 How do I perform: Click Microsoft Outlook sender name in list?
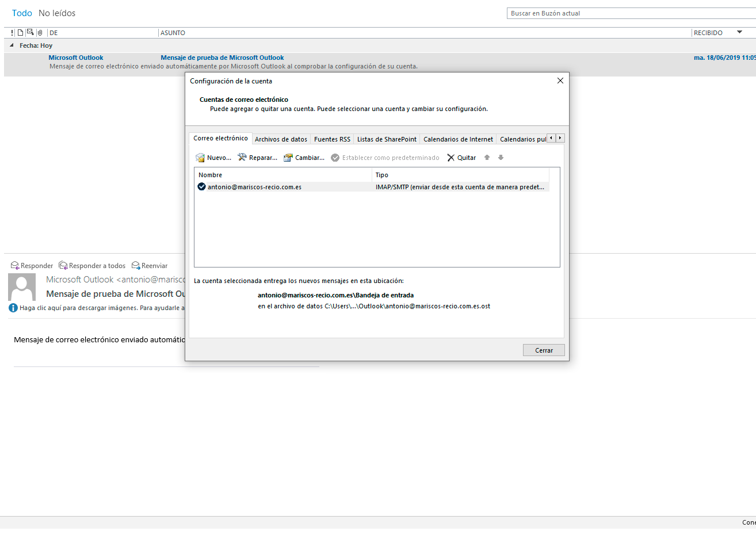[x=76, y=58]
